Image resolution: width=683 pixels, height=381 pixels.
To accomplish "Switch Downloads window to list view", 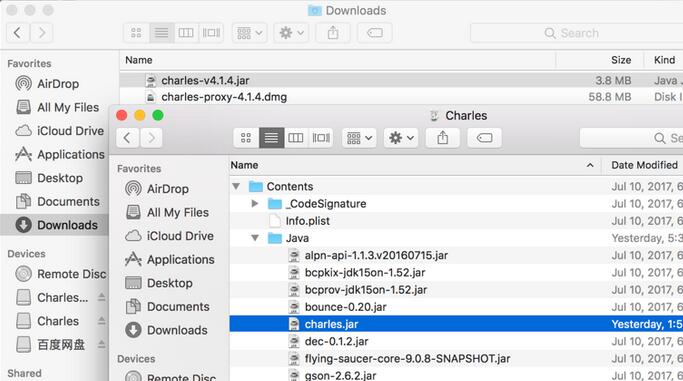I will [162, 33].
